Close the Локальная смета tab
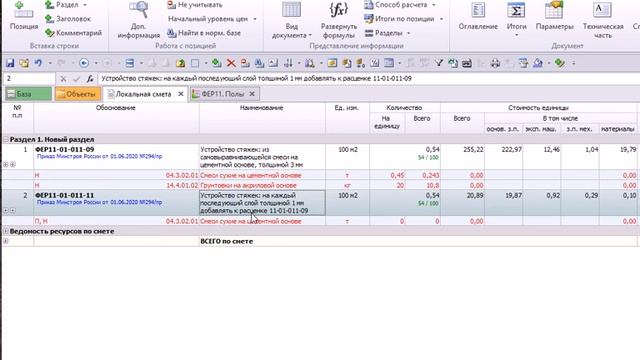The image size is (640, 360). point(181,94)
